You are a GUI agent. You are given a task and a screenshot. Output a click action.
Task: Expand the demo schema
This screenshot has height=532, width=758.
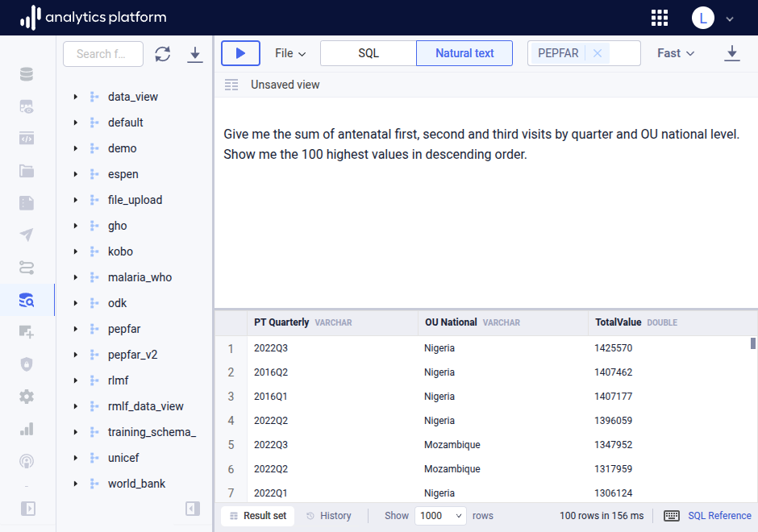coord(76,148)
